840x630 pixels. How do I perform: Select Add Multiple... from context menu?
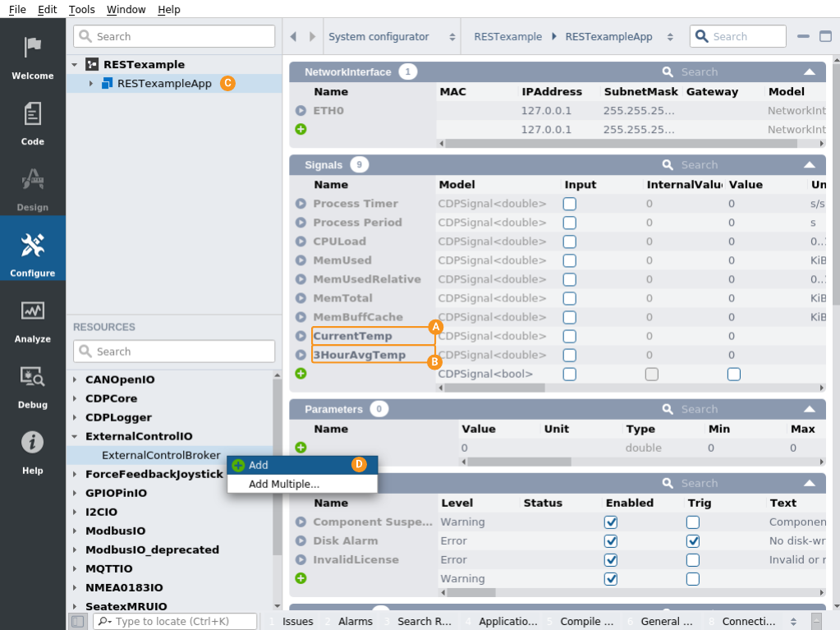(284, 484)
